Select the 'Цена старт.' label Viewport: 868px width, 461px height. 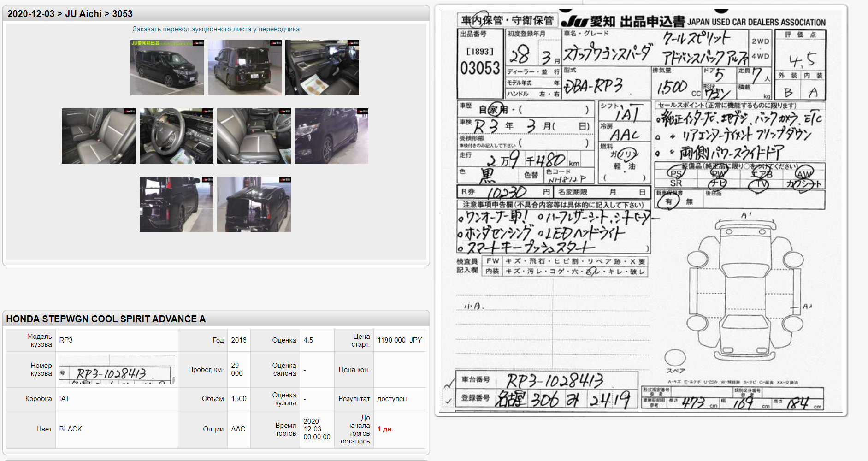(x=361, y=340)
